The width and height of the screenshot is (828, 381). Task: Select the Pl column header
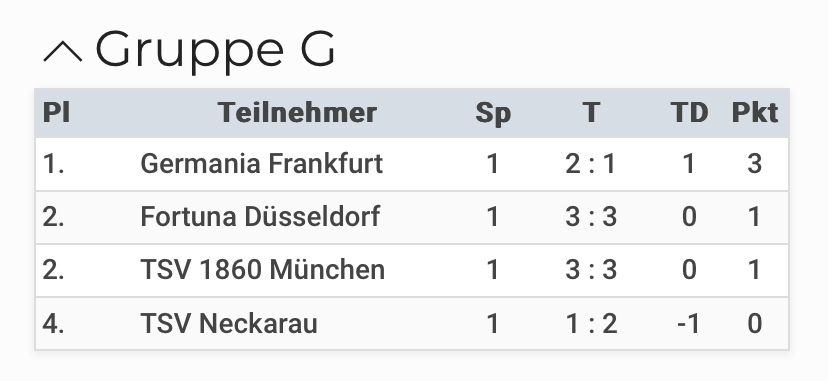tap(56, 112)
